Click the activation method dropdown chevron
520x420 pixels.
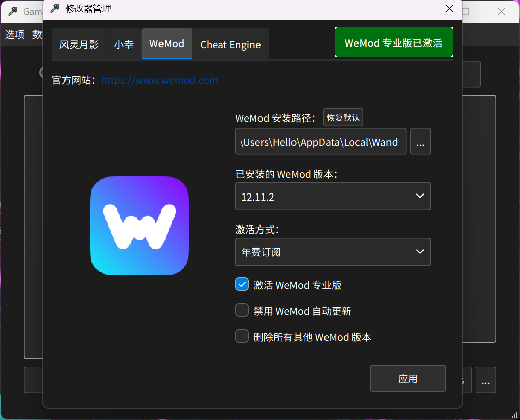[420, 252]
